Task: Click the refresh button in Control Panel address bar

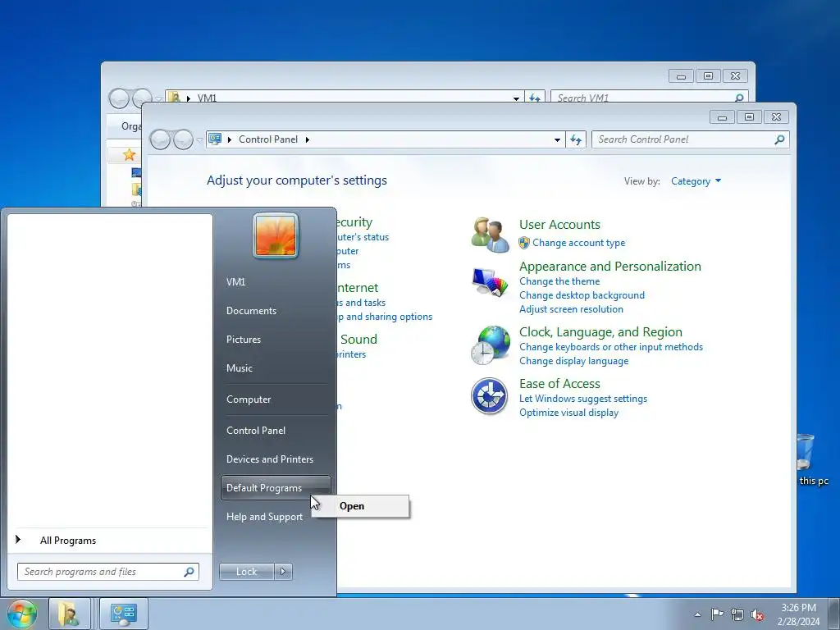Action: point(576,139)
